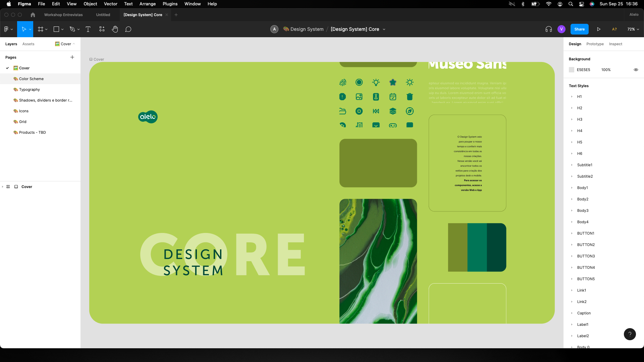Expand the Cover frame layer
644x362 pixels.
(3, 187)
